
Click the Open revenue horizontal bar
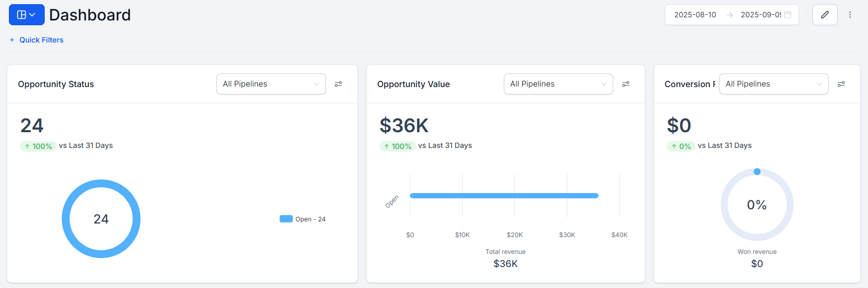(x=504, y=196)
